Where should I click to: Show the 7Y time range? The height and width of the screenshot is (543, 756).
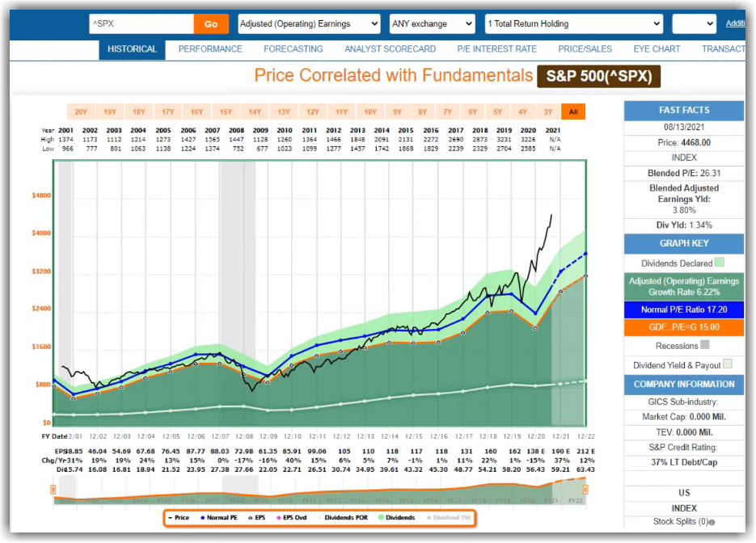pyautogui.click(x=447, y=112)
